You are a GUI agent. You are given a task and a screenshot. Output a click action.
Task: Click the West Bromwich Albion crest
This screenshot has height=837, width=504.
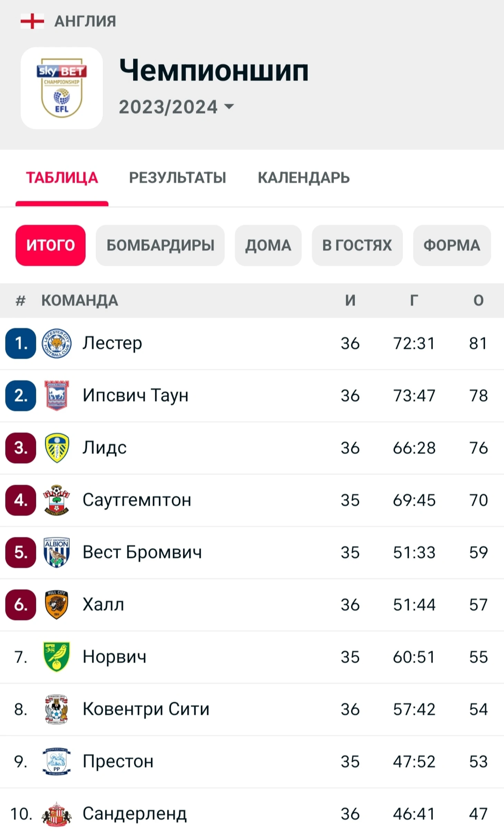[57, 552]
